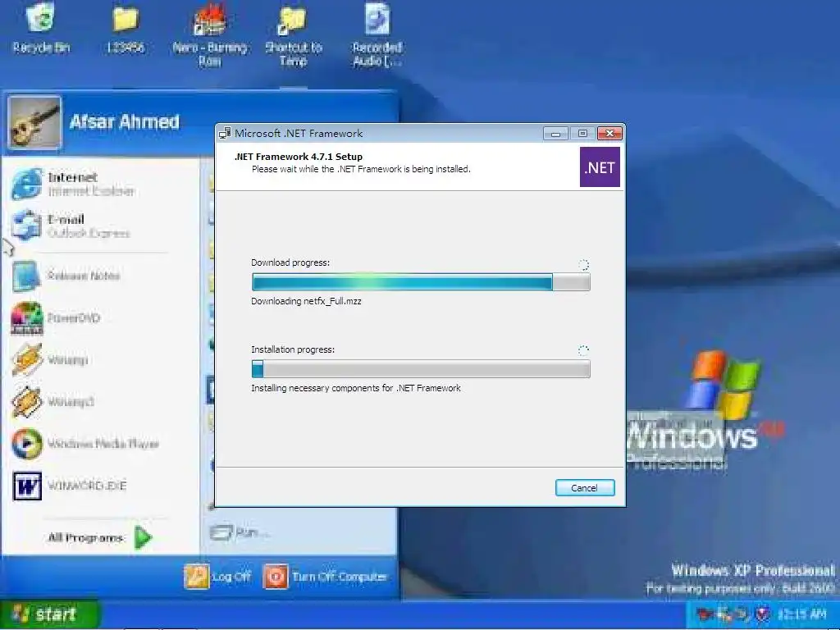The width and height of the screenshot is (840, 630).
Task: Open the Recycle Bin desktop icon
Action: 41,28
